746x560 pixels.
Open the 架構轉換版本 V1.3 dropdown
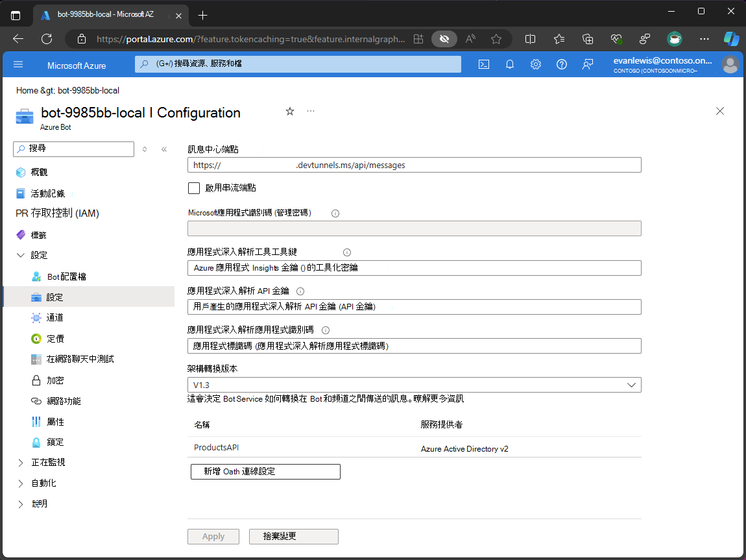pos(414,385)
